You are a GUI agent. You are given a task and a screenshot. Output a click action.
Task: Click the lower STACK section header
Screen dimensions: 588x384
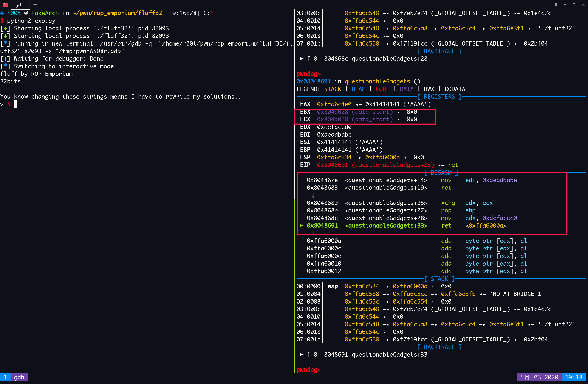tap(439, 279)
